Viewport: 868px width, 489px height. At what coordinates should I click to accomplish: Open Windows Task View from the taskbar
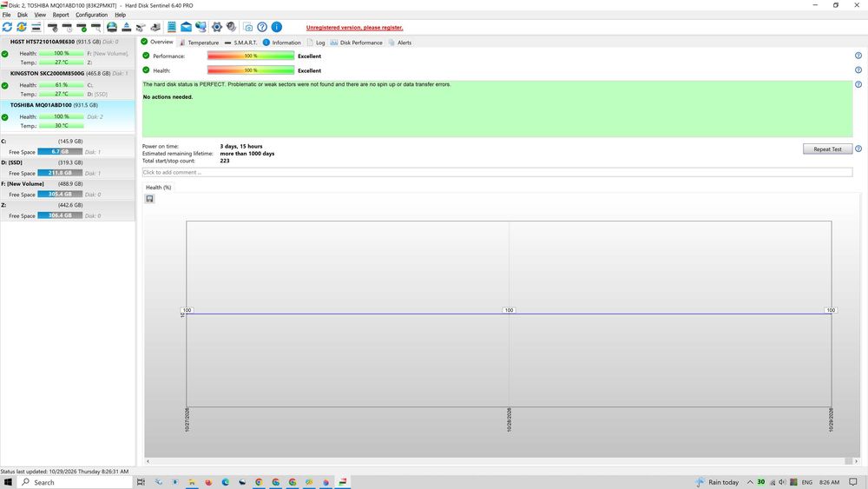coord(141,482)
